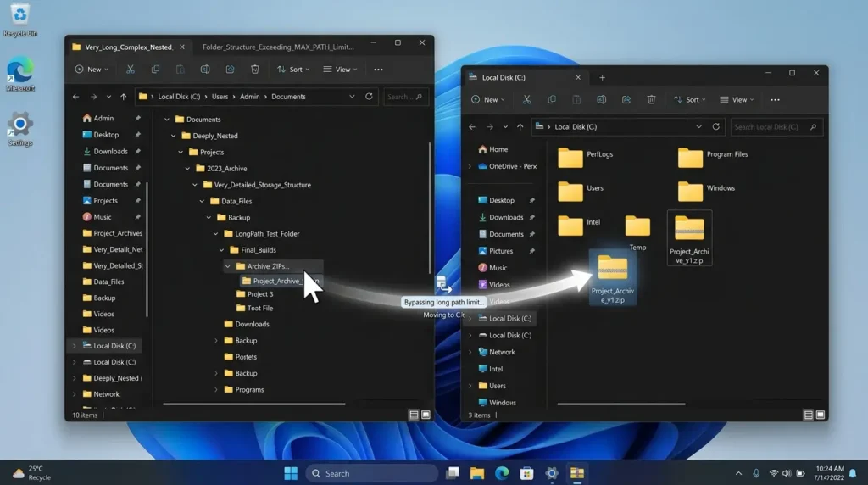Collapse the Data_Files tree node
This screenshot has height=485, width=868.
202,201
